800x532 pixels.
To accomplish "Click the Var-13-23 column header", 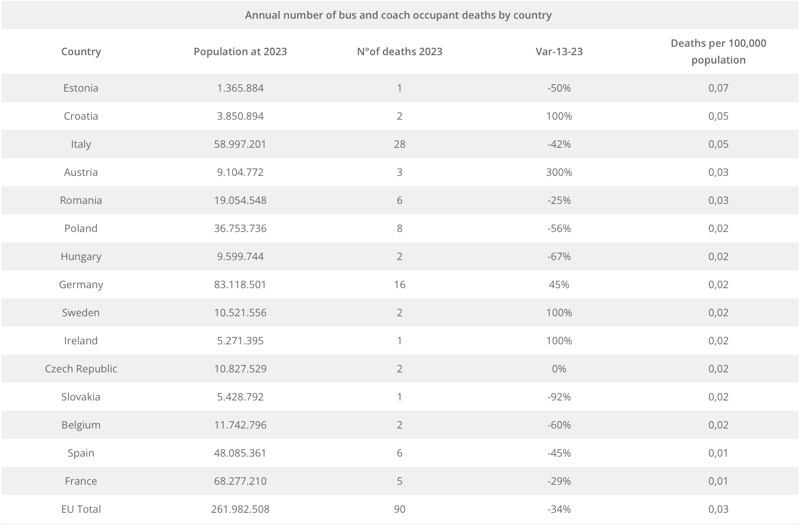I will coord(559,52).
